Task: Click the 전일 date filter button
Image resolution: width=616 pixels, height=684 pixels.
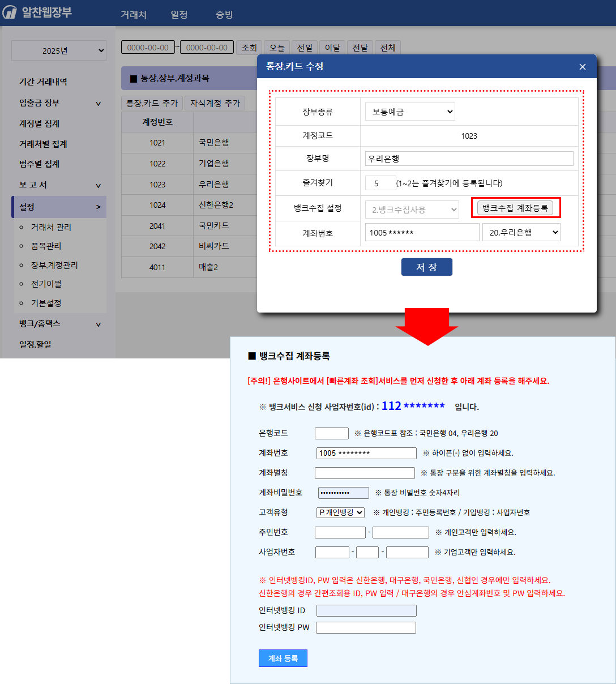Action: tap(305, 48)
